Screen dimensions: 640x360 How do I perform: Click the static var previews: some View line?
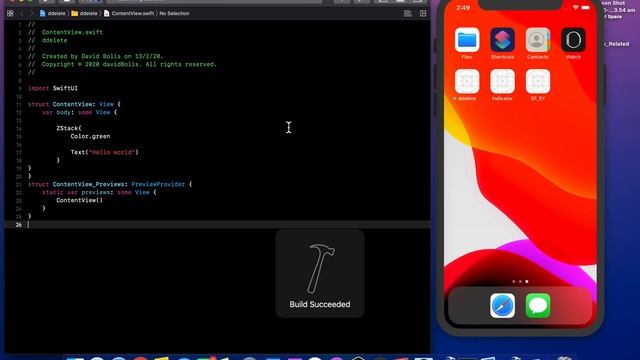coord(99,192)
